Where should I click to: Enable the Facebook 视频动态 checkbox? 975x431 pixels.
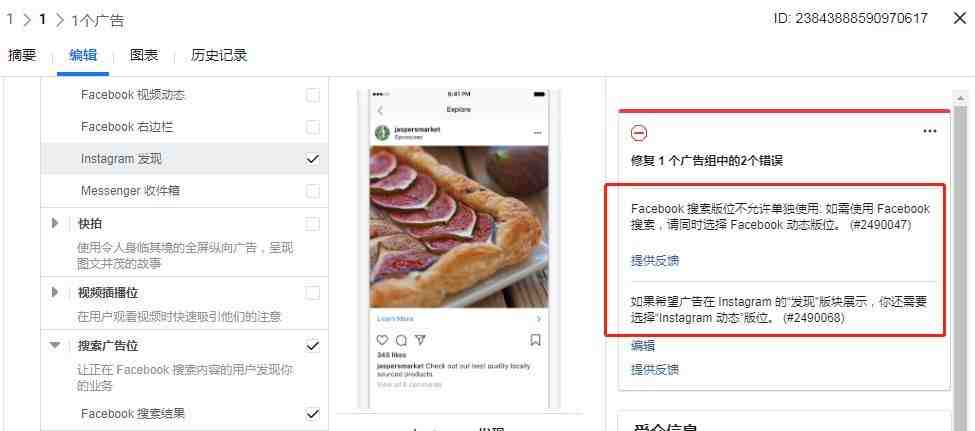tap(313, 95)
